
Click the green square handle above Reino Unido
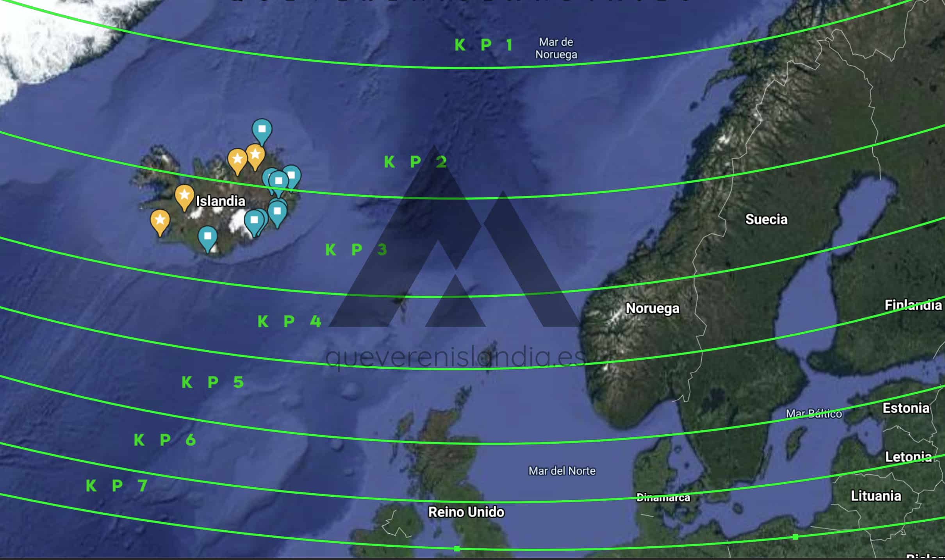(x=457, y=549)
